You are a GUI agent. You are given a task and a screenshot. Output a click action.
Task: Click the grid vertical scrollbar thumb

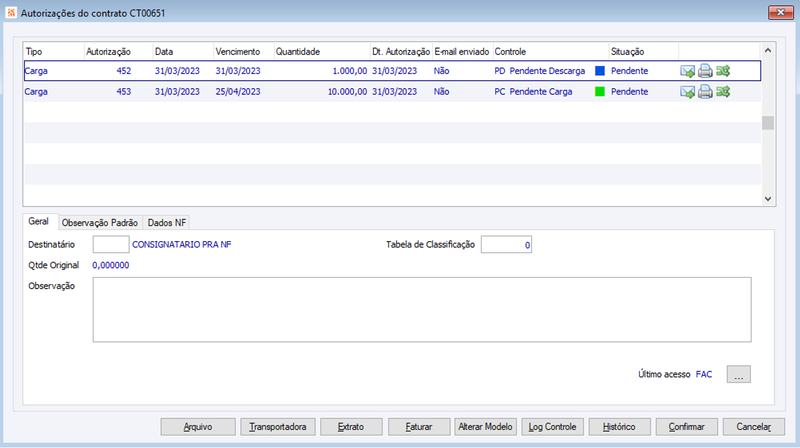(768, 123)
